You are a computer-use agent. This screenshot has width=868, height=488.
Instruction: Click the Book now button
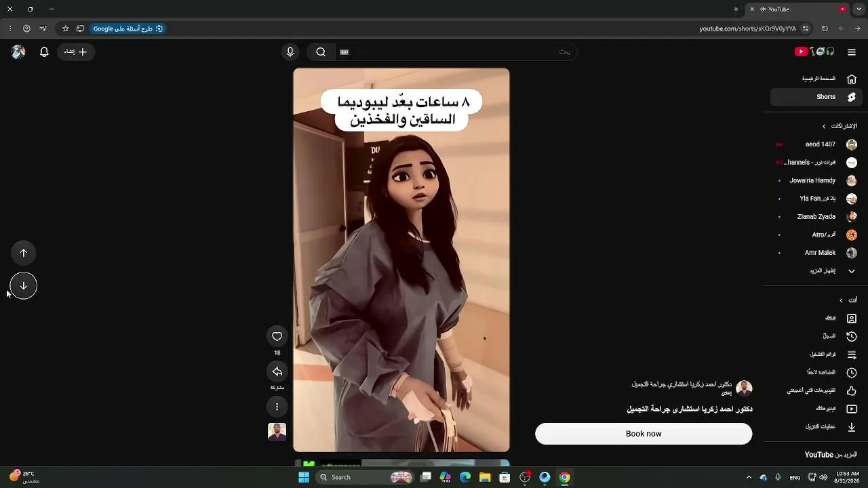(644, 434)
